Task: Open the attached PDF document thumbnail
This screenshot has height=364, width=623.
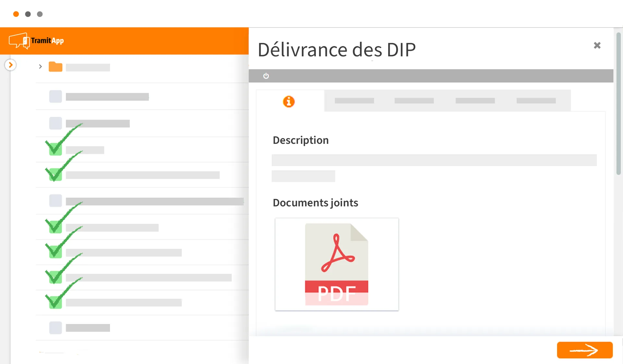Action: (x=337, y=264)
